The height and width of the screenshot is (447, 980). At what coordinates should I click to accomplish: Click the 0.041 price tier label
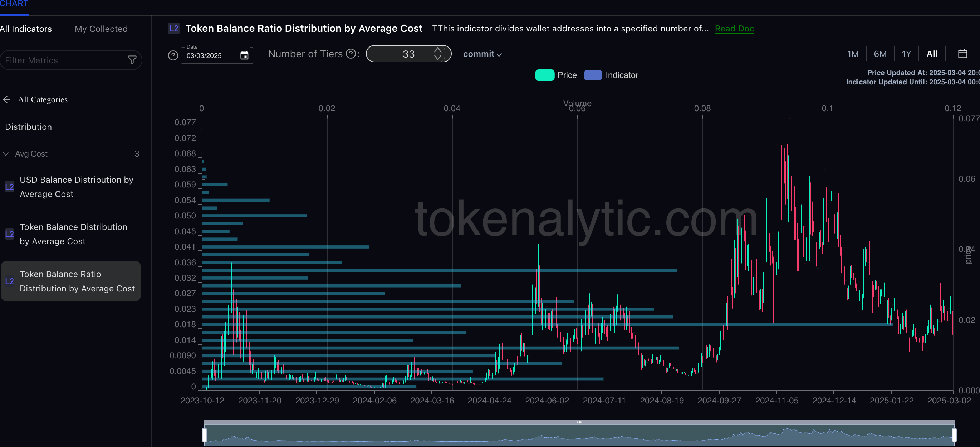[185, 247]
